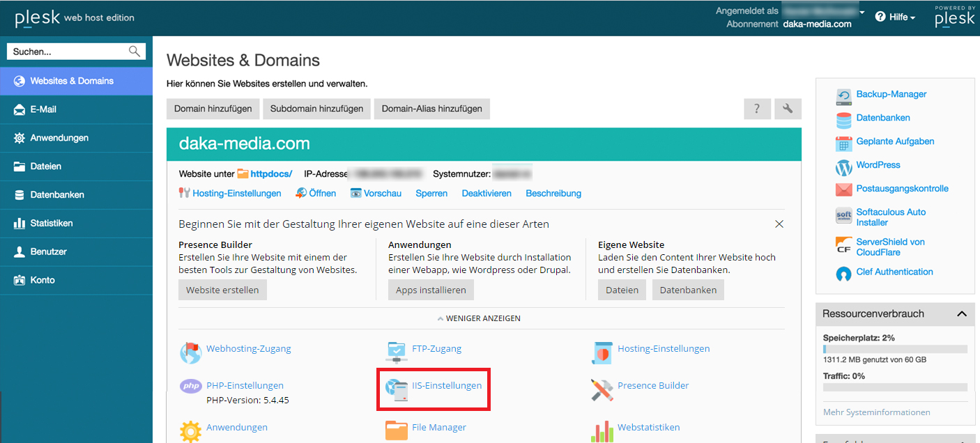Click the File Manager folder icon
This screenshot has height=443, width=980.
point(397,430)
